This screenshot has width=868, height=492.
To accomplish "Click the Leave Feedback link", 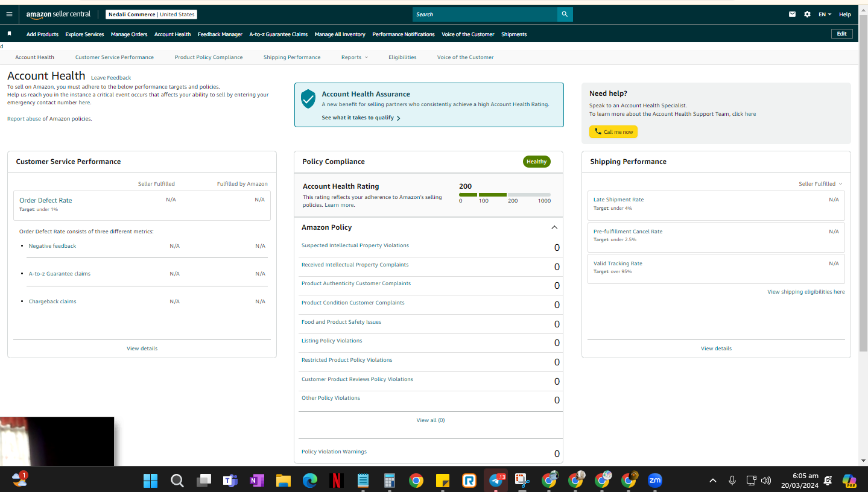I will 111,78.
